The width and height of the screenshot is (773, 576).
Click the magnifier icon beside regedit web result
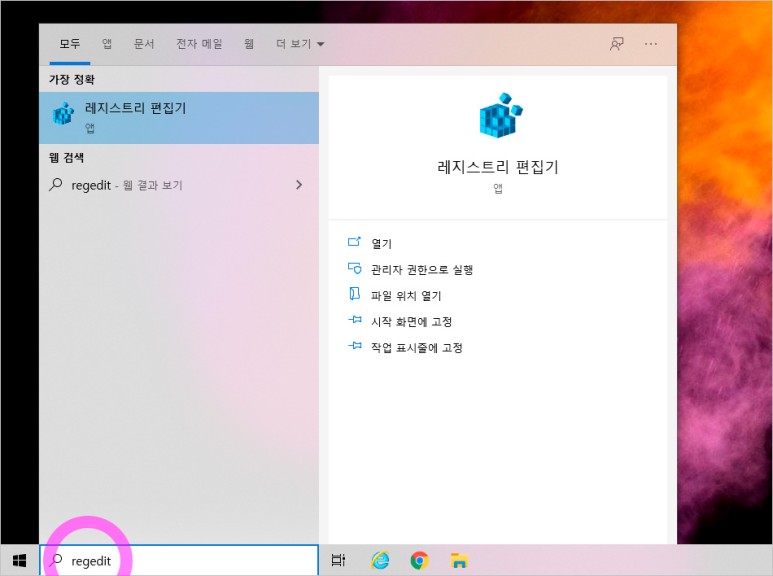(x=56, y=185)
